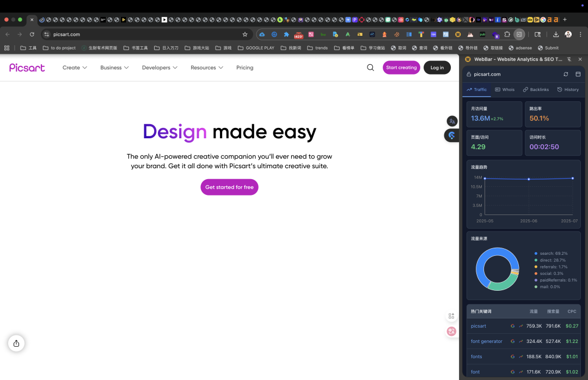Viewport: 588px width, 380px height.
Task: Expand the Resources menu
Action: click(x=207, y=68)
